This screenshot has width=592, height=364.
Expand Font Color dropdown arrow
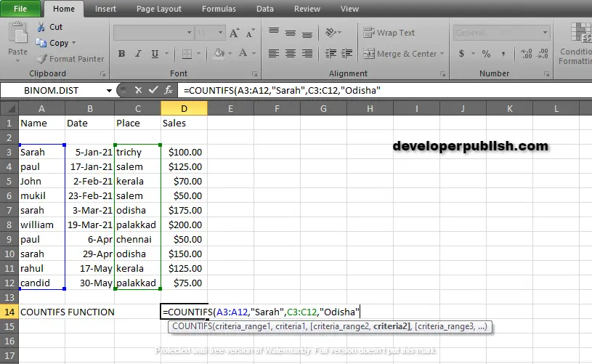(254, 54)
